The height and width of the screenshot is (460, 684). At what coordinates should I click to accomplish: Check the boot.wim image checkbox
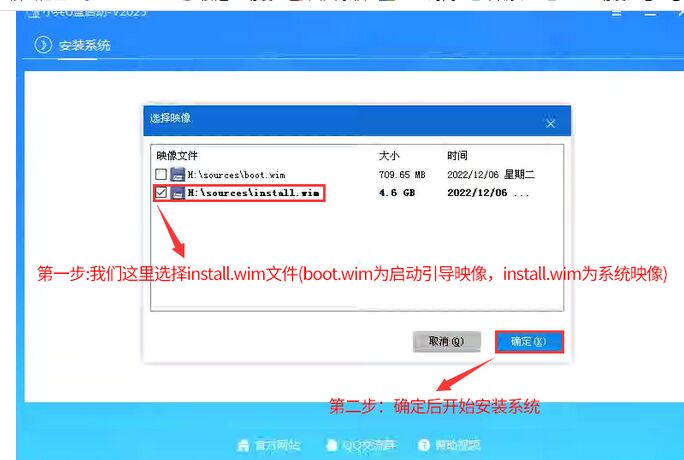[161, 174]
